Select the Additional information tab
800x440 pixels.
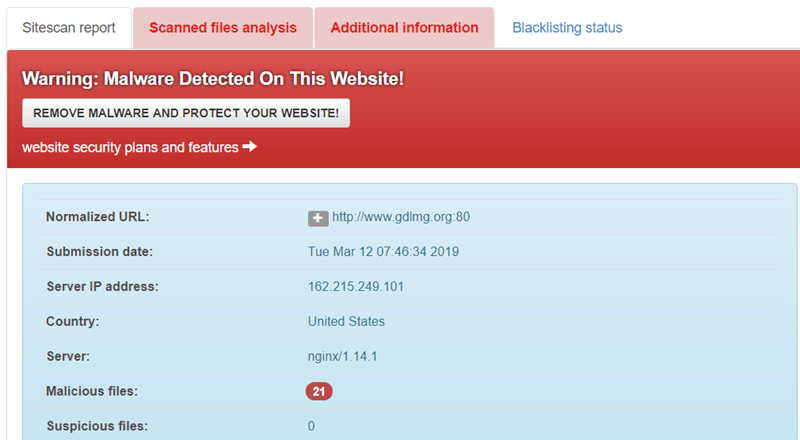[404, 28]
